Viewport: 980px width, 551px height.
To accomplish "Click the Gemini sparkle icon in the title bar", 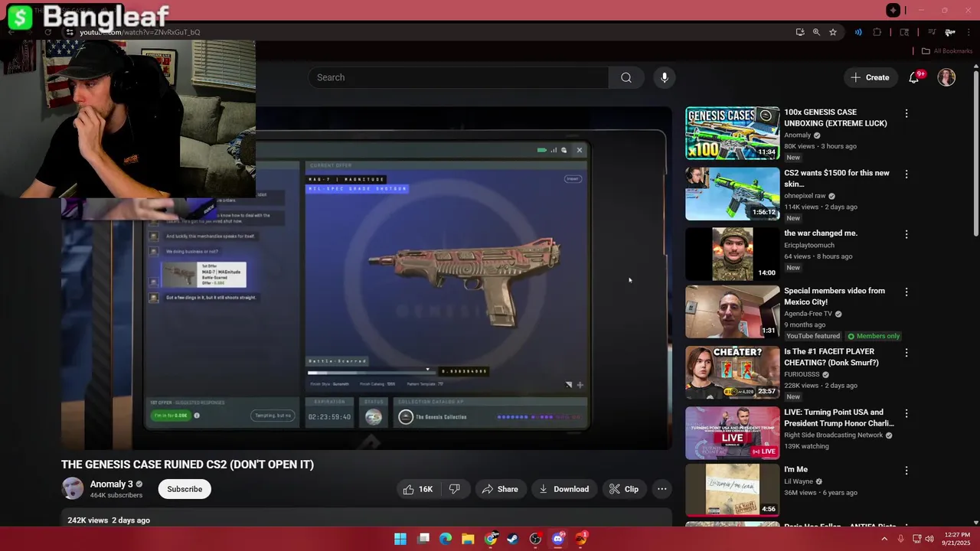I will pos(893,10).
